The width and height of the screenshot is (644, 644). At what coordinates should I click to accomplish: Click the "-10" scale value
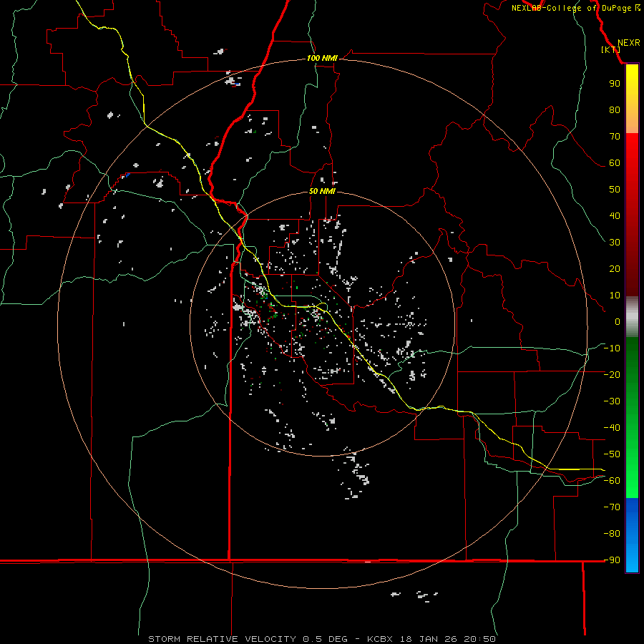click(x=612, y=348)
